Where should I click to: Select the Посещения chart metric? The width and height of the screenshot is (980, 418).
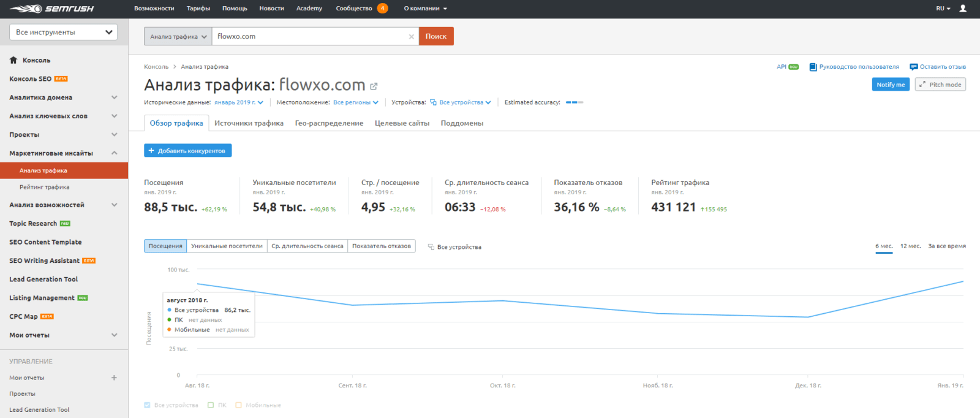coord(165,246)
